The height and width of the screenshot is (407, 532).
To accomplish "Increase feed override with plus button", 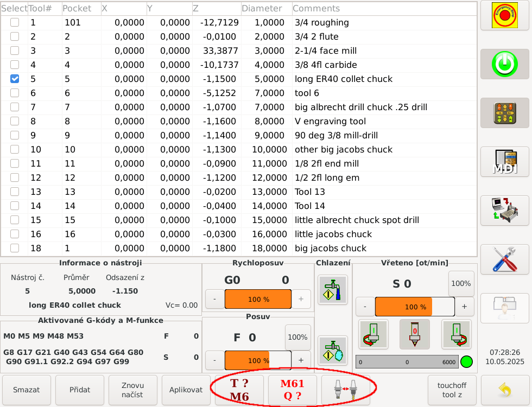I will pos(301,360).
